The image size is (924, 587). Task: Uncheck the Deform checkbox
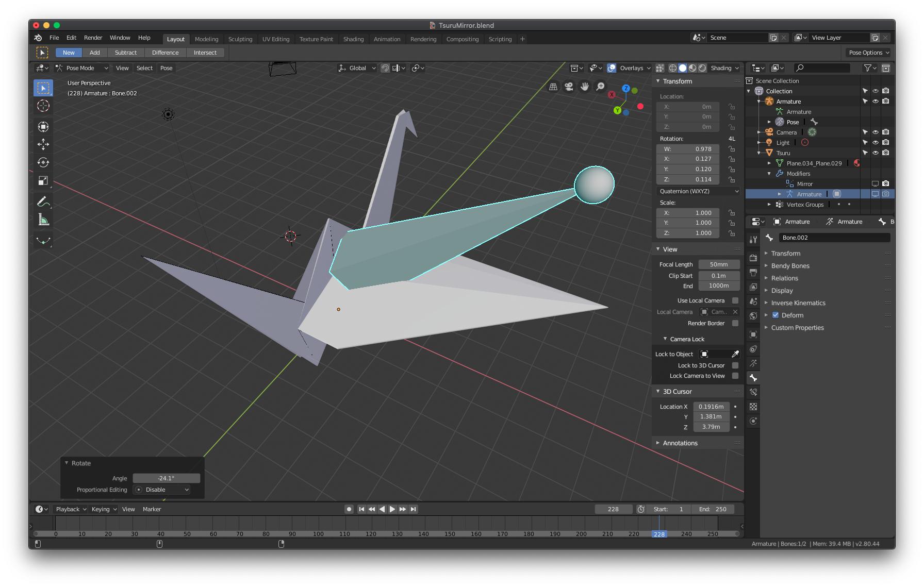[x=775, y=315]
